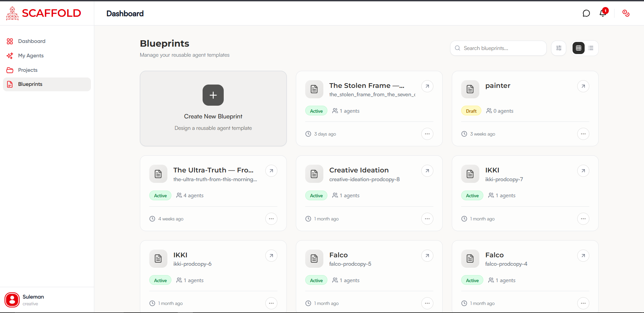Expand more options for The Stolen Frame
644x313 pixels.
pos(427,134)
